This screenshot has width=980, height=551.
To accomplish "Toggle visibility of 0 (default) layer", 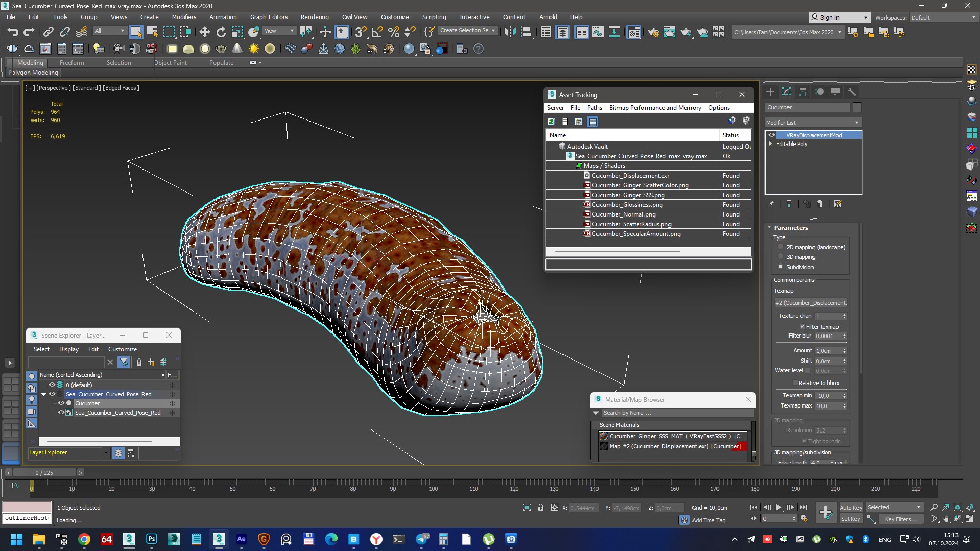I will tap(52, 385).
